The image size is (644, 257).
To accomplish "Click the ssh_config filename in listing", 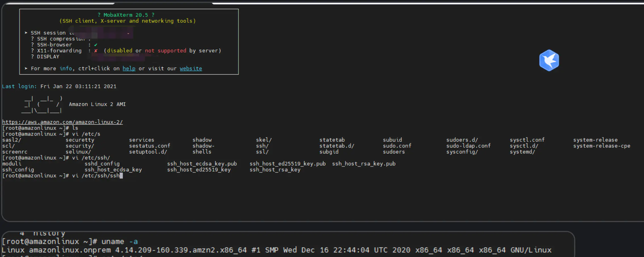I will click(18, 170).
